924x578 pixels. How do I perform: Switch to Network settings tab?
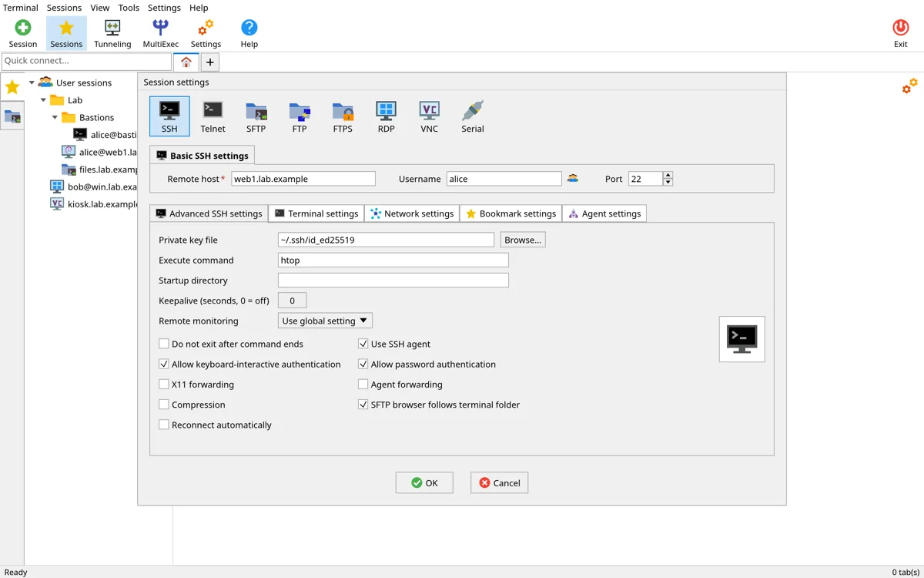(412, 213)
